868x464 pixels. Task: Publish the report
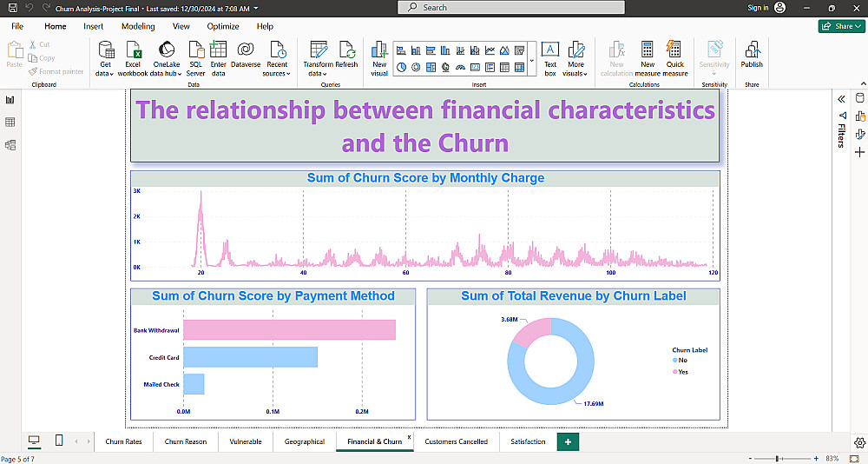click(752, 55)
